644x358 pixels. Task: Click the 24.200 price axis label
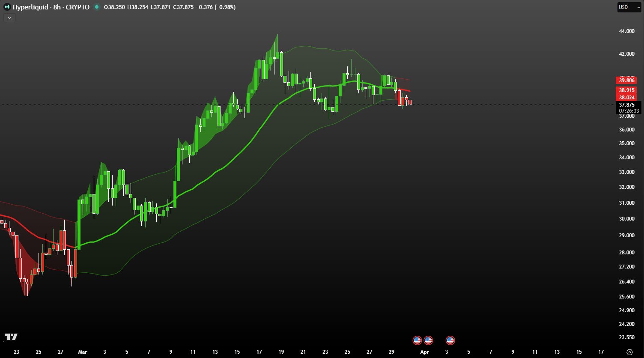pyautogui.click(x=626, y=324)
